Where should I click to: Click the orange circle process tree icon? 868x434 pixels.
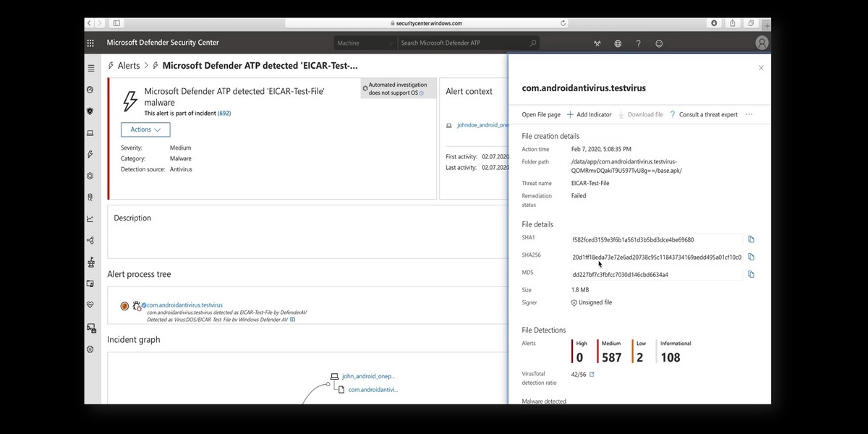pos(124,306)
